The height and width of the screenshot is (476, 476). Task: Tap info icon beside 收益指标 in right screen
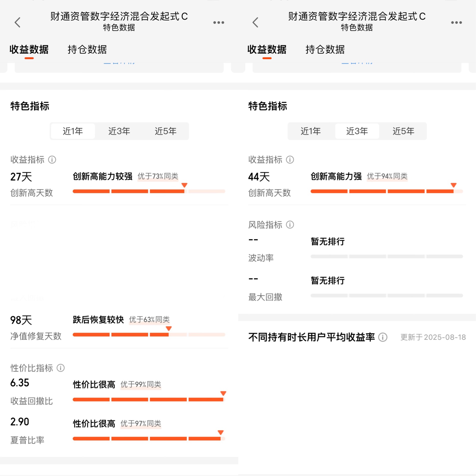pyautogui.click(x=290, y=160)
